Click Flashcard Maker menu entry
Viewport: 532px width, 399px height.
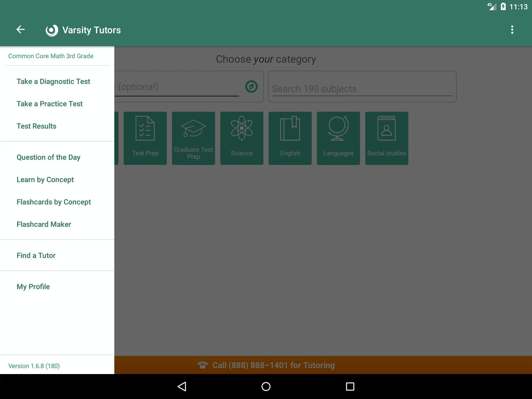tap(44, 224)
